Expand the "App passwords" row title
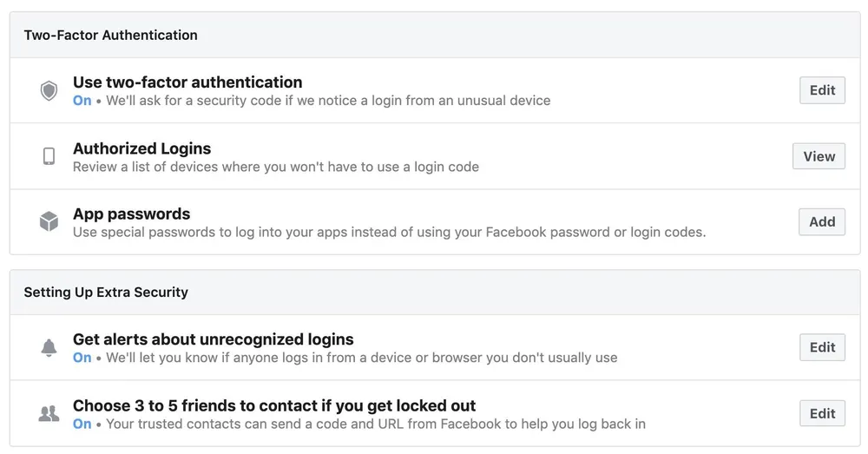This screenshot has width=868, height=454. (x=131, y=214)
